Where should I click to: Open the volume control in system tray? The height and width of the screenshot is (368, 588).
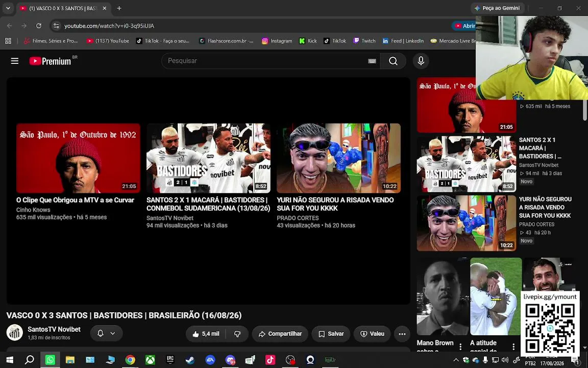505,360
